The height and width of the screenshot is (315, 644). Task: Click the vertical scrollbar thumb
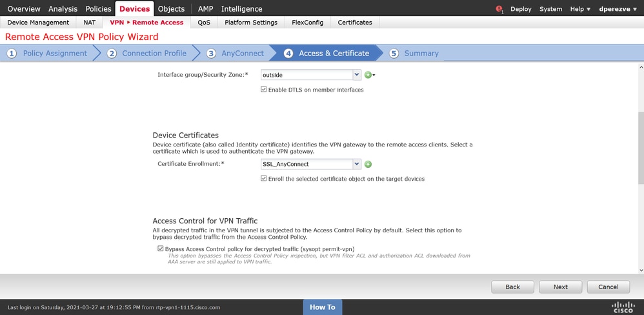coord(641,148)
